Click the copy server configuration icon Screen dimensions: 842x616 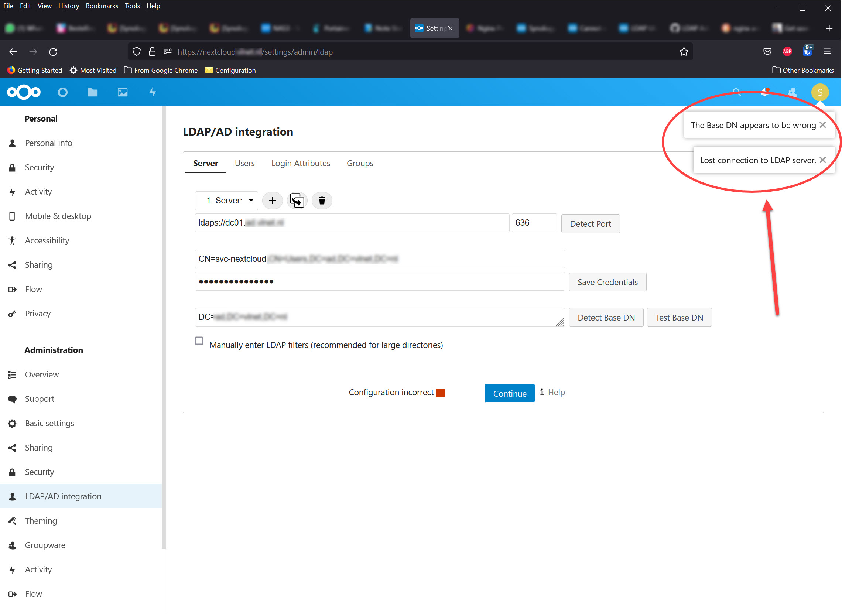coord(297,201)
